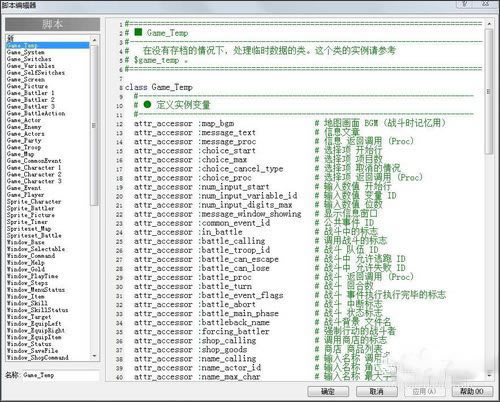The height and width of the screenshot is (402, 500).
Task: Select Game_Player script entry
Action: click(x=25, y=195)
